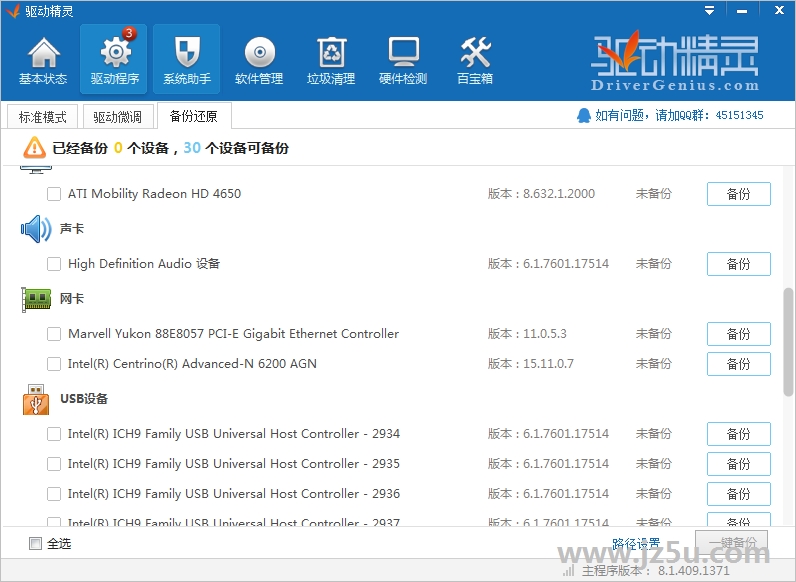Check the ATI Mobility Radeon HD 4650 box
796x582 pixels.
(x=54, y=194)
